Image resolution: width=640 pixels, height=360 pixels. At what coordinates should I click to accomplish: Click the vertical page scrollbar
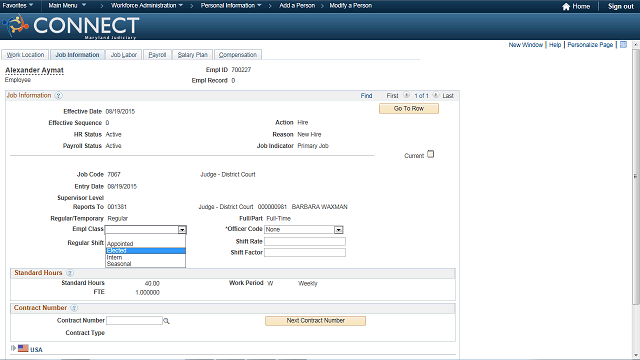pos(636,176)
